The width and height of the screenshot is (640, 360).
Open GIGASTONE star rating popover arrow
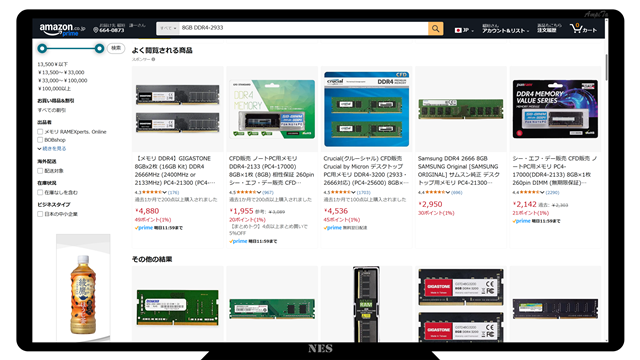point(164,192)
